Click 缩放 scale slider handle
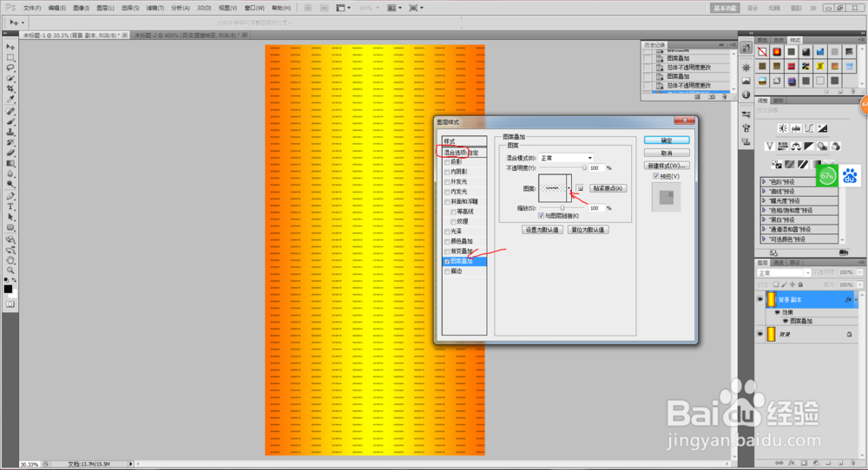 click(562, 208)
